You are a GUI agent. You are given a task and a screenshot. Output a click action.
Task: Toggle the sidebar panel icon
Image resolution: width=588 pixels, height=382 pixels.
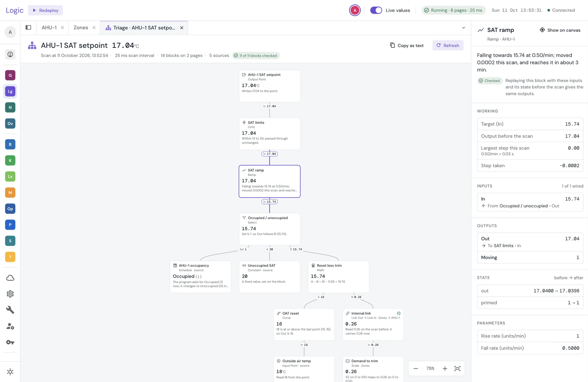[x=28, y=28]
